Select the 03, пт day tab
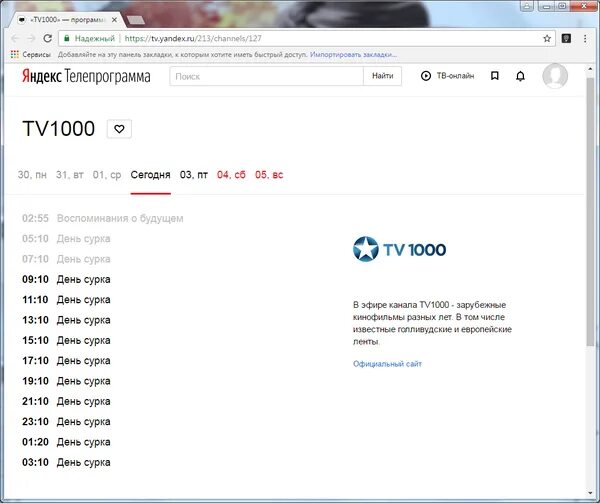600x503 pixels. pos(194,175)
